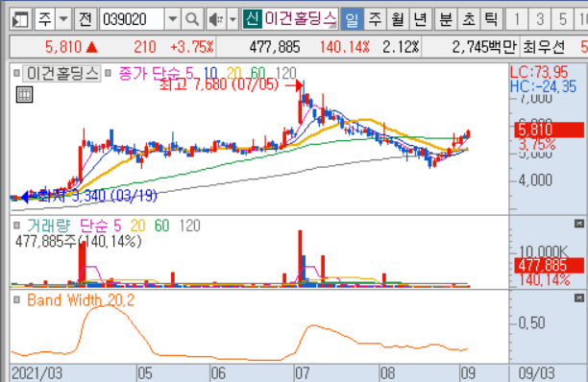588x382 pixels.
Task: Click the green 신 badge icon
Action: pyautogui.click(x=252, y=19)
